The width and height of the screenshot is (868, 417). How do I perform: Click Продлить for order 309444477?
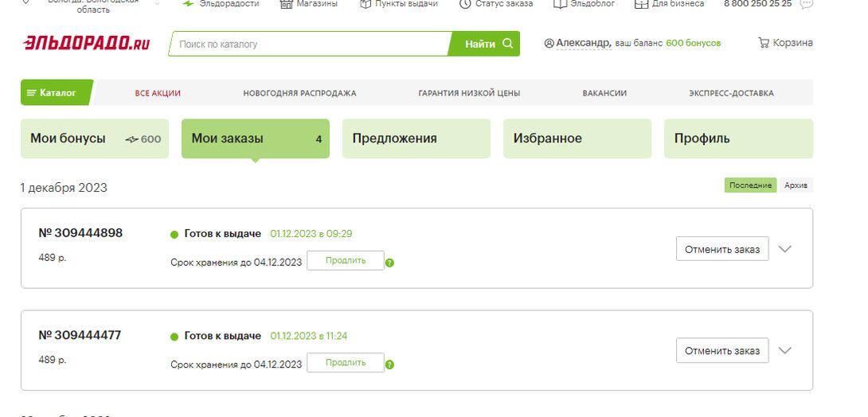coord(346,363)
